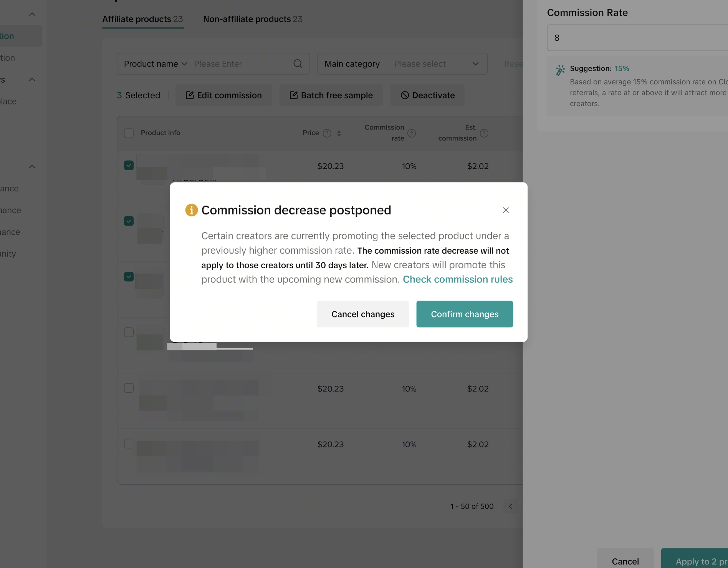The width and height of the screenshot is (728, 568).
Task: Switch to Non-affiliate products tab
Action: coord(253,19)
